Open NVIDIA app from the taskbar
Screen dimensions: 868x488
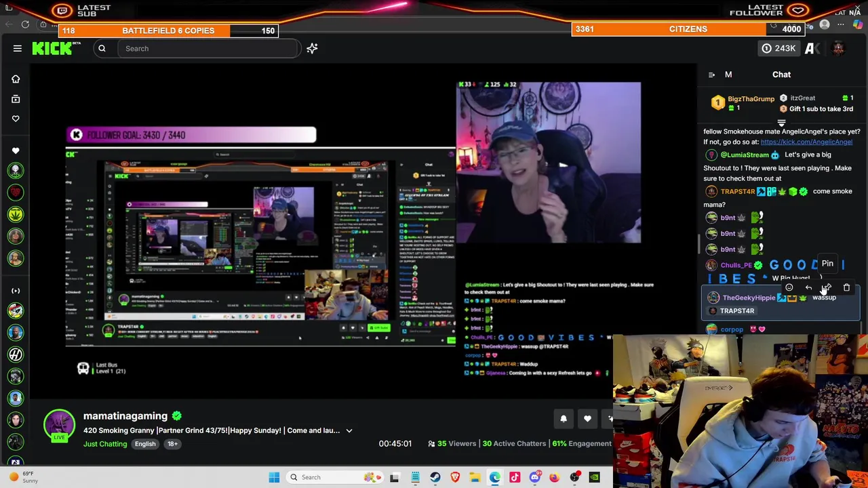point(594,477)
